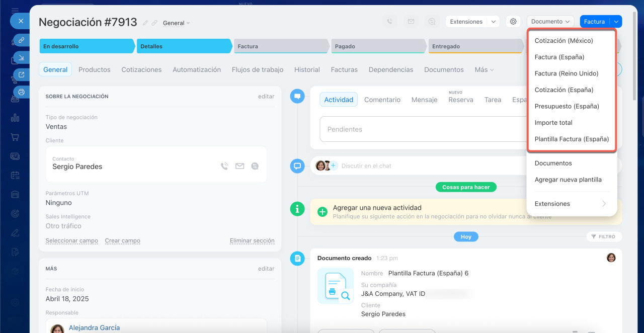Click the FILTRO button in timeline
The height and width of the screenshot is (333, 644).
[x=604, y=236]
